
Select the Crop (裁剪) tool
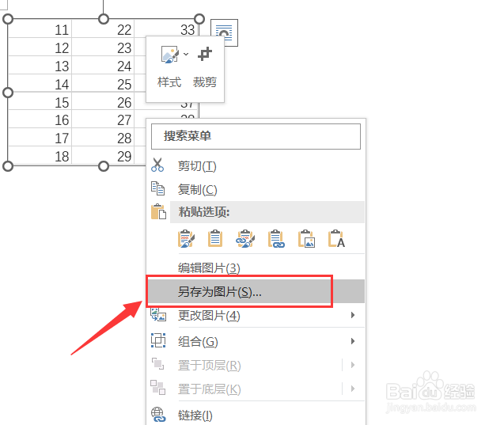(x=205, y=68)
